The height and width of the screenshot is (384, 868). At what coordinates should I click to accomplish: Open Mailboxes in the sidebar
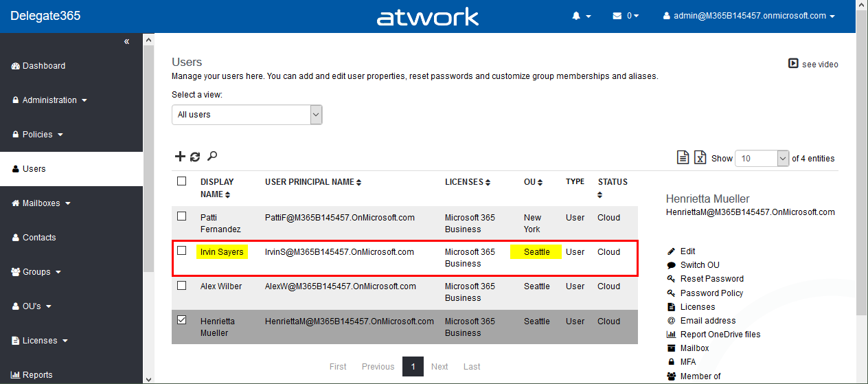coord(41,203)
